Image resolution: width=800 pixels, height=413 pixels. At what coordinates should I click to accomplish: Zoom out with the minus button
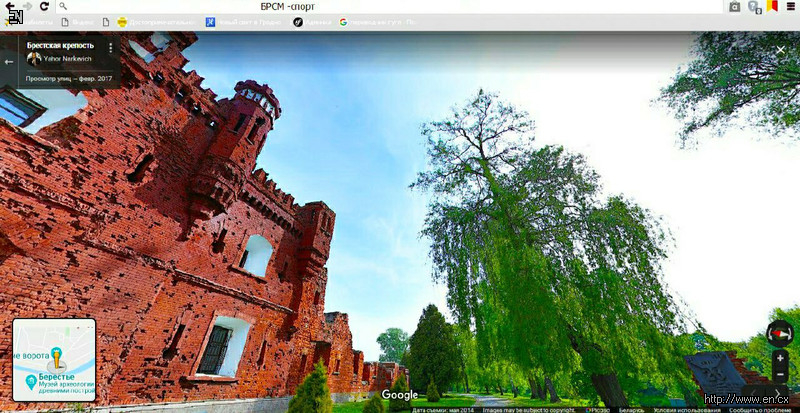pos(780,375)
